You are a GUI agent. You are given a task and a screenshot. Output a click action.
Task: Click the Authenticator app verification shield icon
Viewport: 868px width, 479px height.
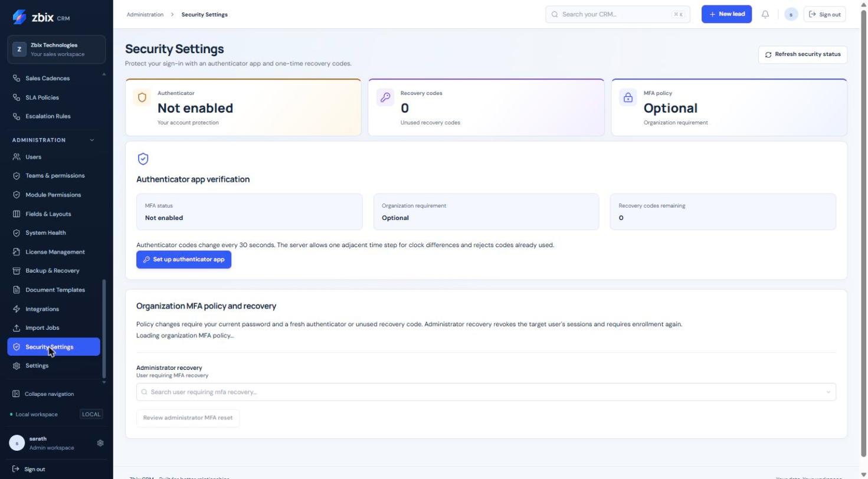[143, 159]
